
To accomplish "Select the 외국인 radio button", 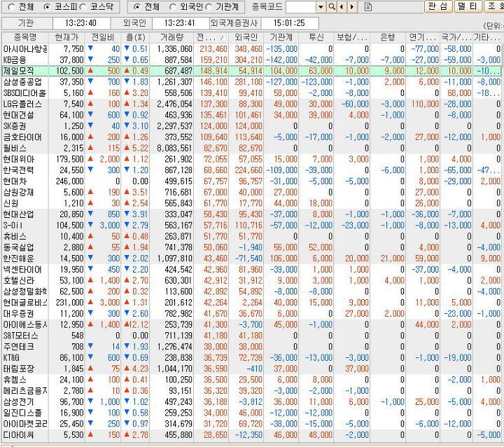I will 174,7.
